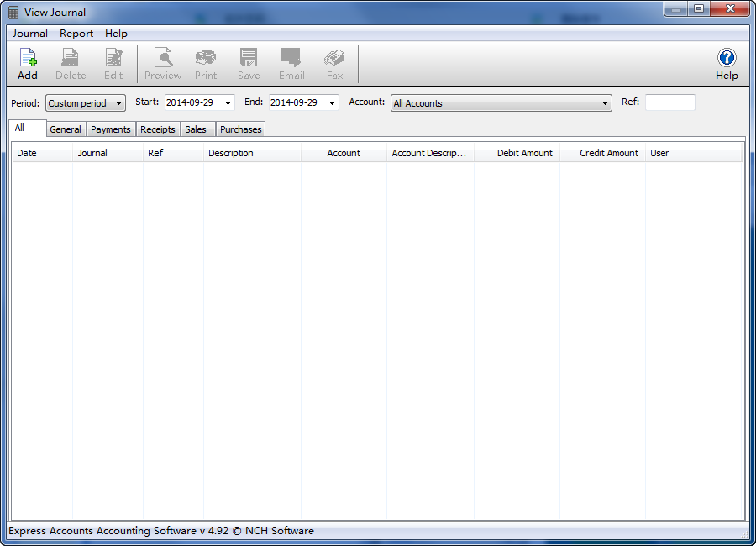Screen dimensions: 756x546
Task: Click the Edit toolbar icon
Action: (x=113, y=64)
